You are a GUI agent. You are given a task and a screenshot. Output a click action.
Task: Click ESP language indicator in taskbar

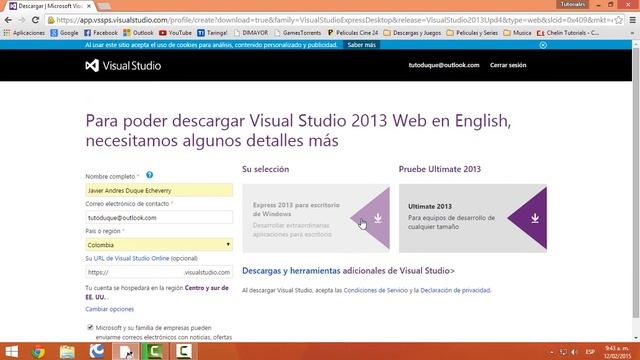pos(590,352)
